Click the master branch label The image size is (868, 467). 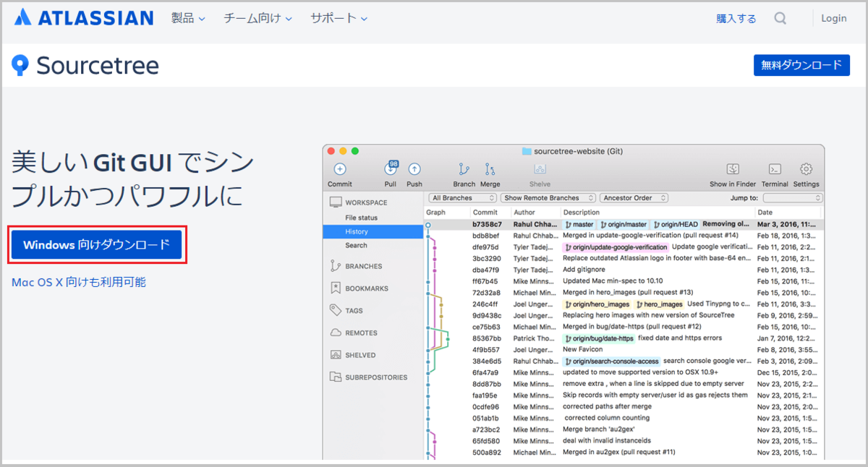pyautogui.click(x=579, y=224)
